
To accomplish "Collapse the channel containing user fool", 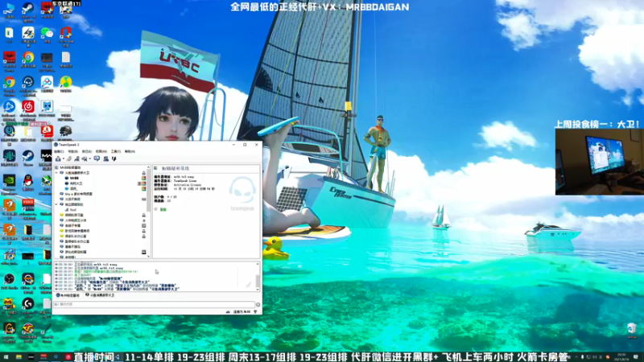I will [56, 204].
